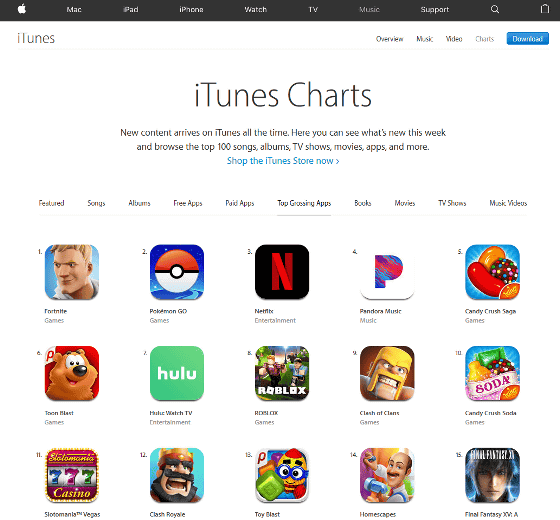Switch to the Songs tab
Screen dimensions: 560x520
click(96, 203)
